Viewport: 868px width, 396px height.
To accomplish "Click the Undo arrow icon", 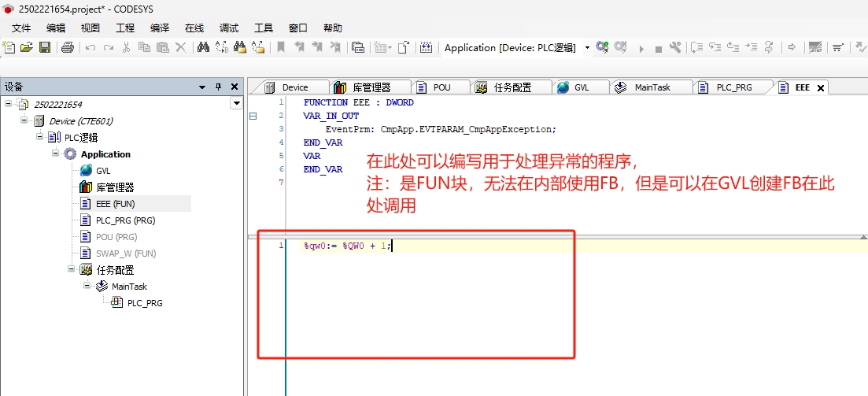I will [90, 48].
